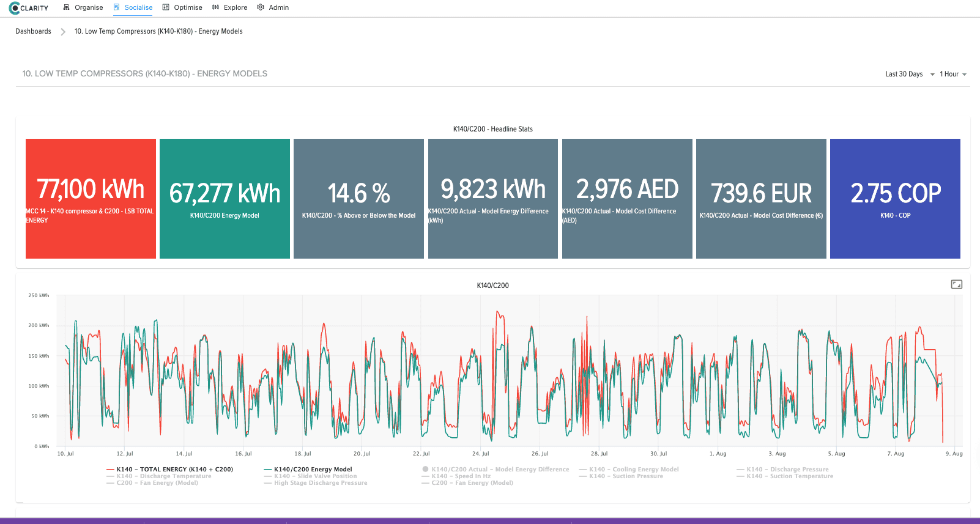Image resolution: width=980 pixels, height=524 pixels.
Task: Click the Optimise icon in navbar
Action: pos(166,7)
